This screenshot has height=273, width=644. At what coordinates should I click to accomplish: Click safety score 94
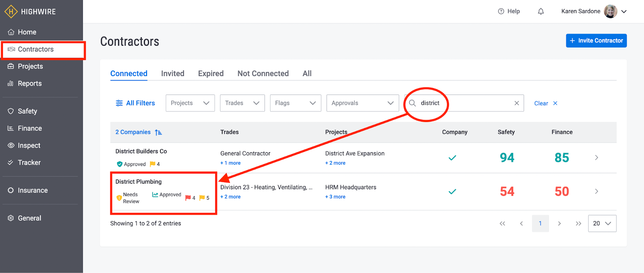(x=507, y=158)
